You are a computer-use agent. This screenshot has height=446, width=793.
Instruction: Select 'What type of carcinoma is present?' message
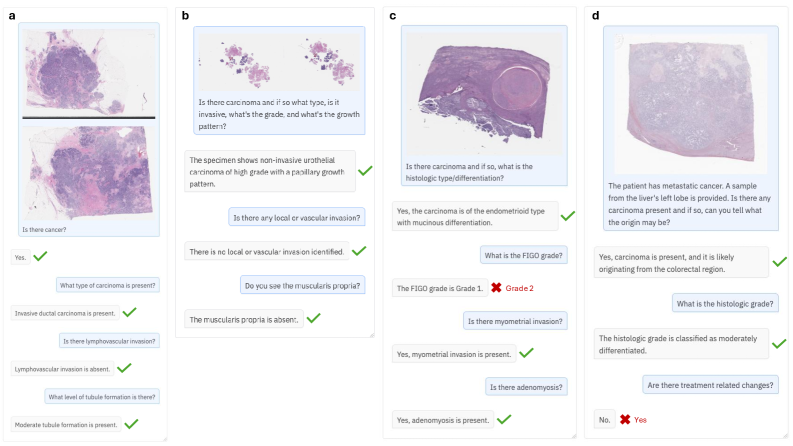[x=108, y=285]
